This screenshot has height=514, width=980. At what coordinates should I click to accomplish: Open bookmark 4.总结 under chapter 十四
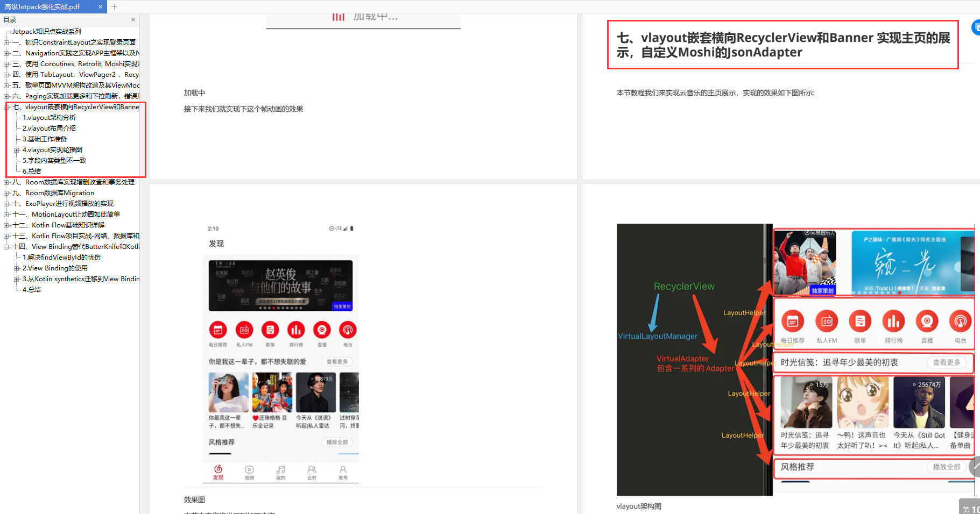click(32, 290)
